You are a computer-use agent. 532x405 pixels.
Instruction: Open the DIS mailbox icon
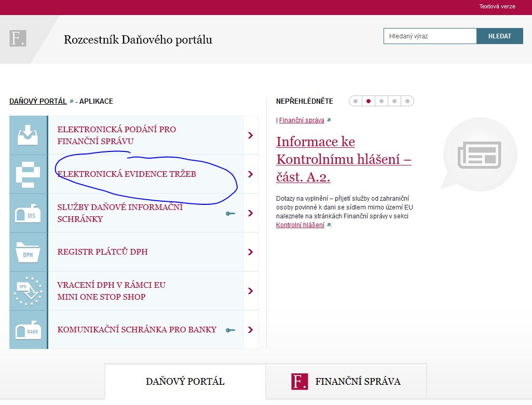click(28, 213)
